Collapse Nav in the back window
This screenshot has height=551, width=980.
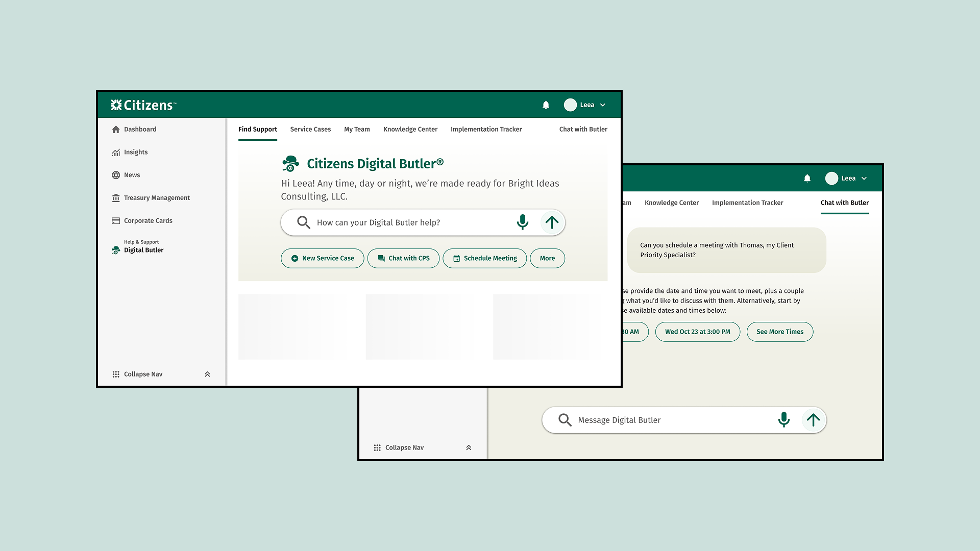click(404, 448)
